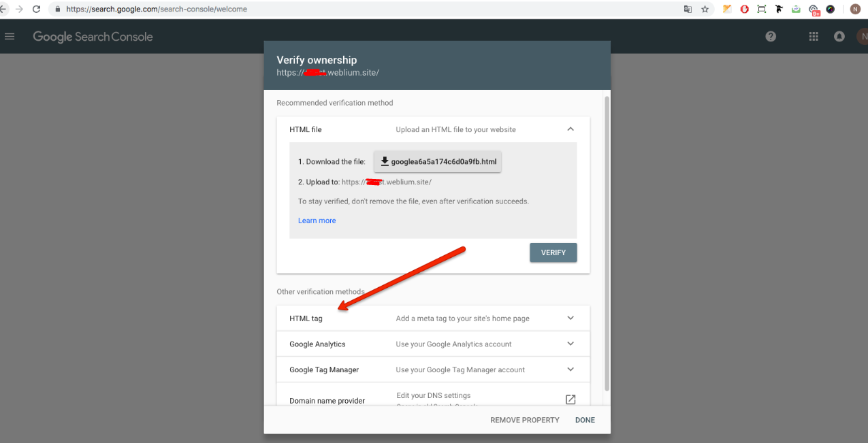
Task: Open the Chrome profile avatar N
Action: click(855, 10)
